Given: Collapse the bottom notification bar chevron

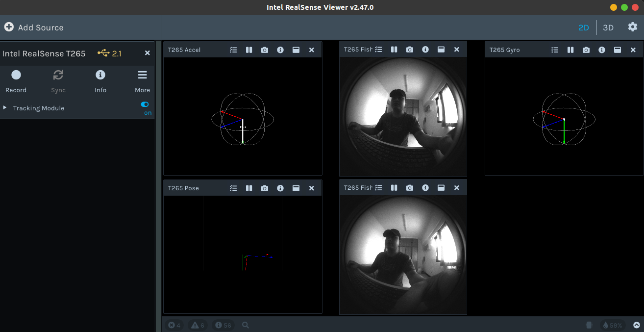Looking at the screenshot, I should pos(636,325).
